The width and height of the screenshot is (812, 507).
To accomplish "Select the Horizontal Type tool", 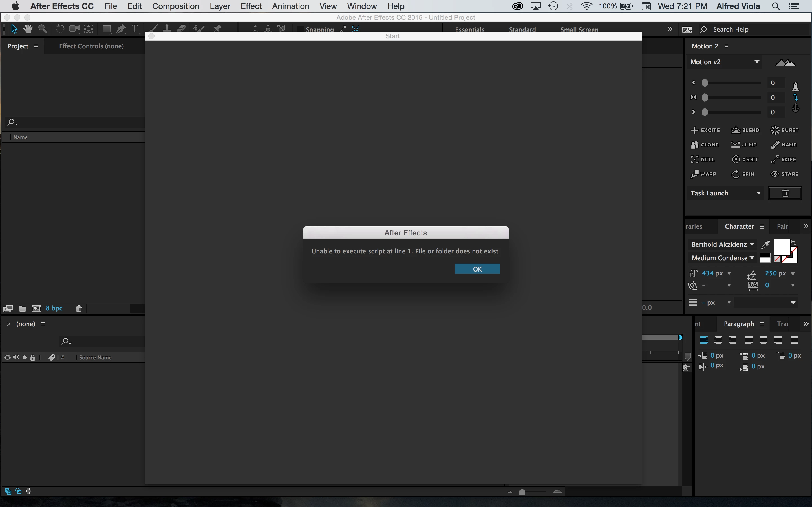I will coord(135,29).
